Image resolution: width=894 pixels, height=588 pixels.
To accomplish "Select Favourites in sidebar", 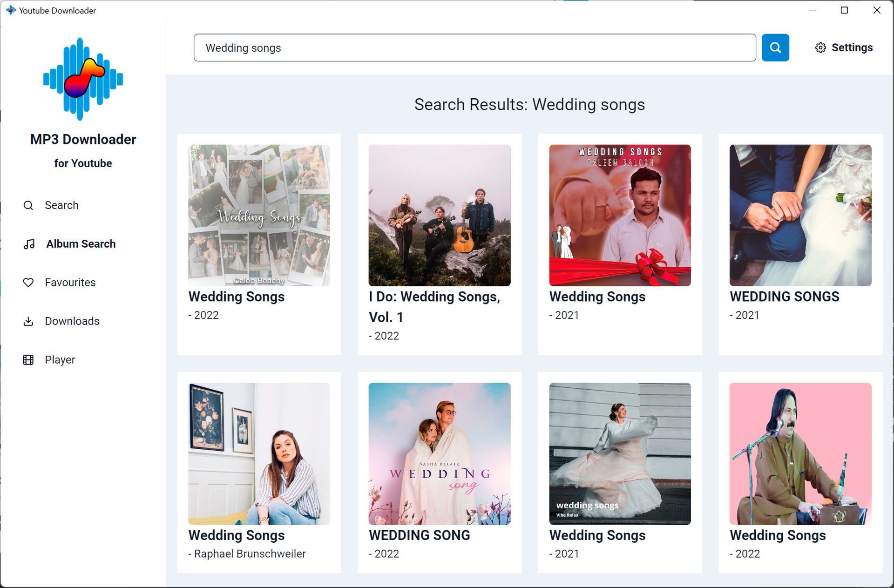I will [x=70, y=283].
